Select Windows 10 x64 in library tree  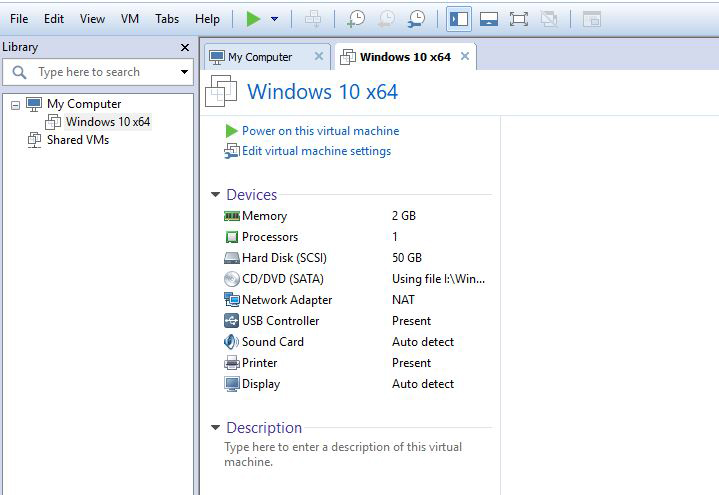pyautogui.click(x=108, y=122)
